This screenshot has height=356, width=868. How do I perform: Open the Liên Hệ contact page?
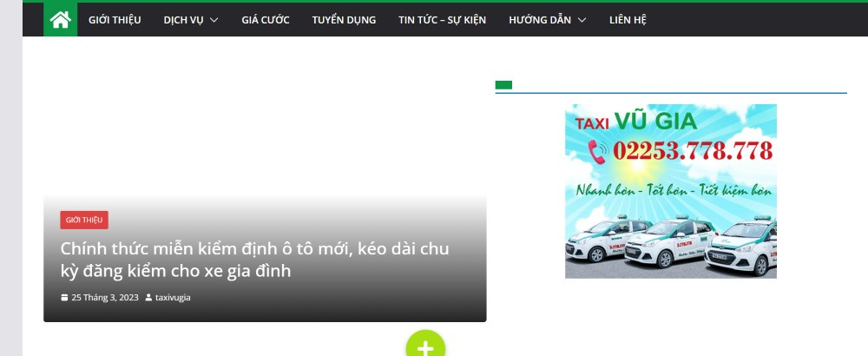(628, 20)
